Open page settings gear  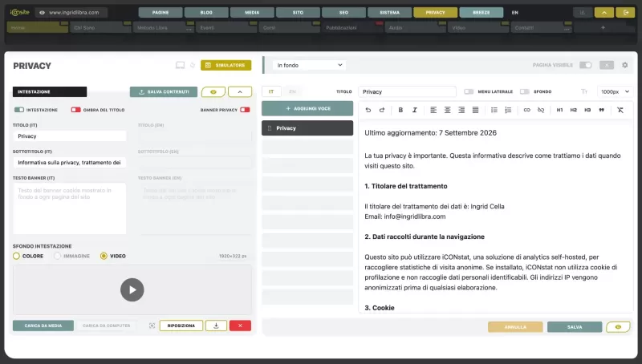[625, 65]
